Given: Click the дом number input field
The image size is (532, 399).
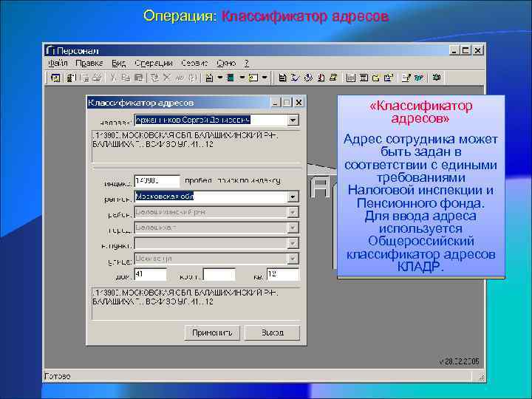Looking at the screenshot, I should pyautogui.click(x=150, y=274).
